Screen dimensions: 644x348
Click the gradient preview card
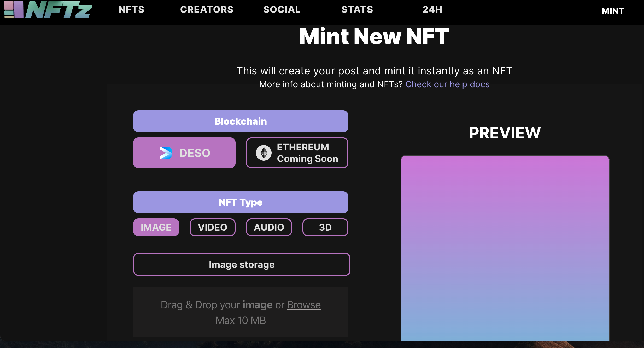click(505, 248)
